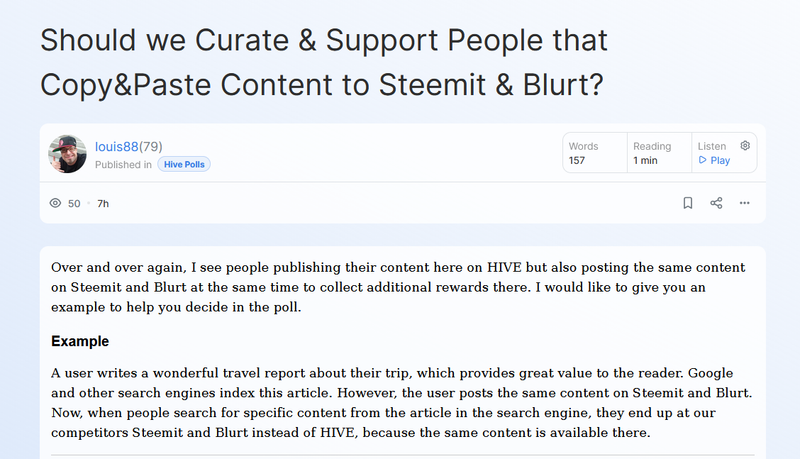Screen dimensions: 800x459
Task: Click the share icon
Action: (x=716, y=203)
